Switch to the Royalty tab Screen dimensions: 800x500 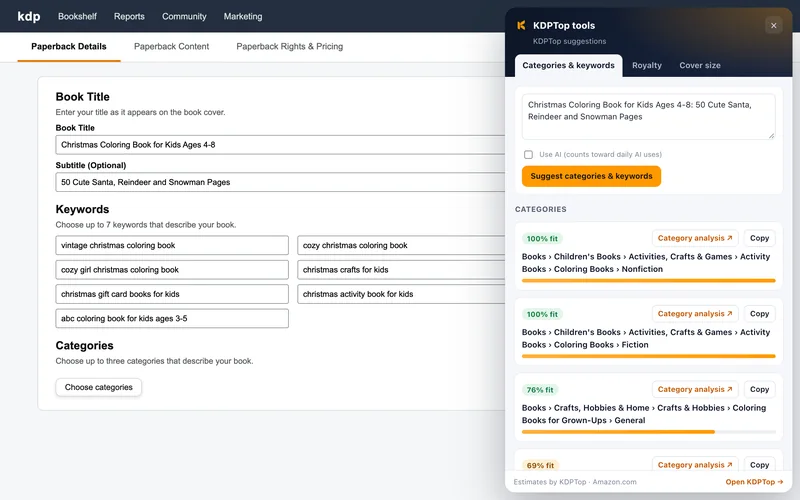click(646, 65)
